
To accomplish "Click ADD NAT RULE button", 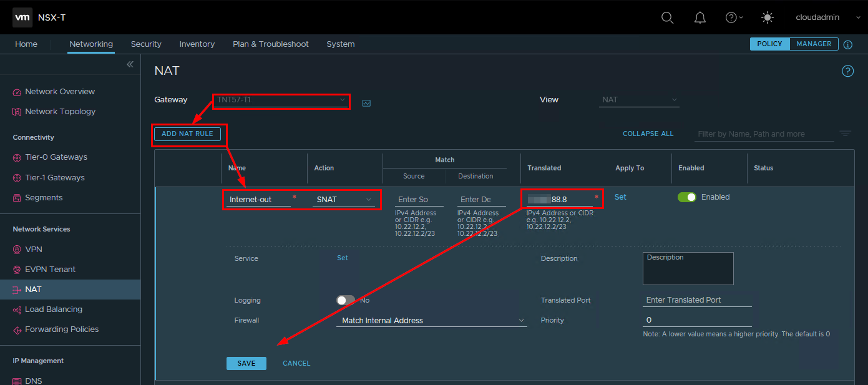I will point(187,134).
